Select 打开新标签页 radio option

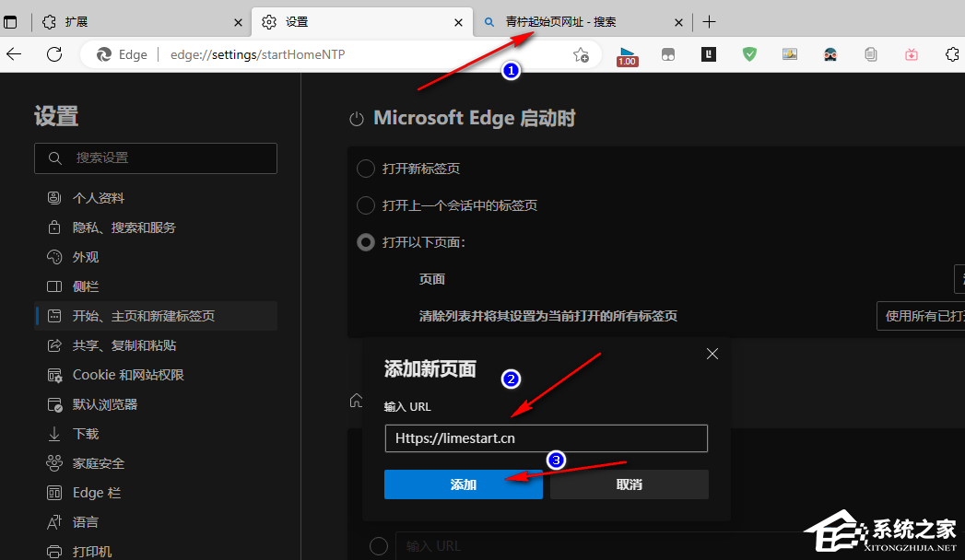tap(366, 169)
